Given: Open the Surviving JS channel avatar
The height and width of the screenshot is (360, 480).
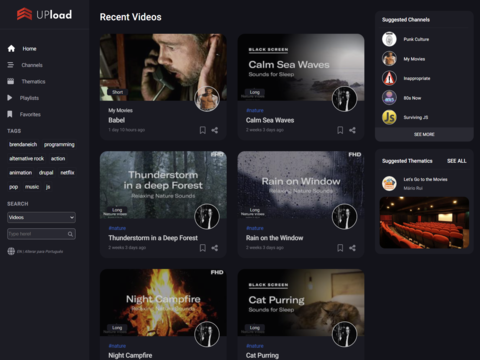Looking at the screenshot, I should pos(389,117).
